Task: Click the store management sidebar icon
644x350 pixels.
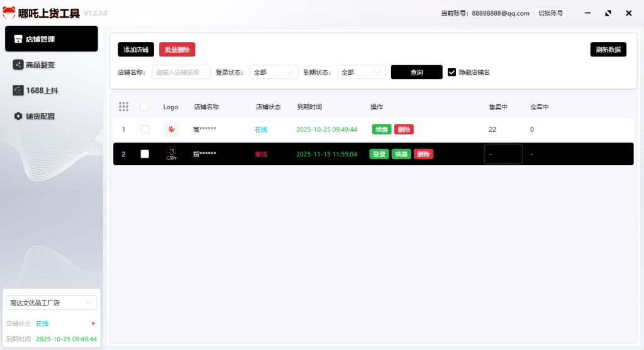Action: pos(18,39)
